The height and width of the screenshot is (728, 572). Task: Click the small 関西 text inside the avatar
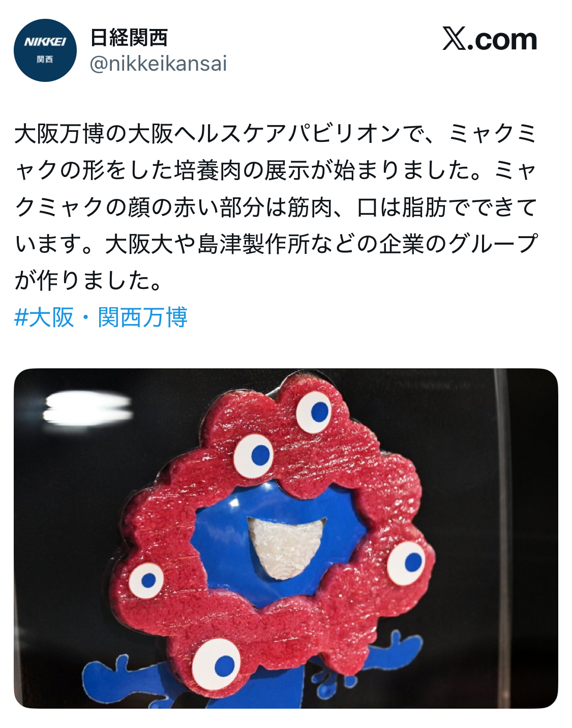(45, 60)
